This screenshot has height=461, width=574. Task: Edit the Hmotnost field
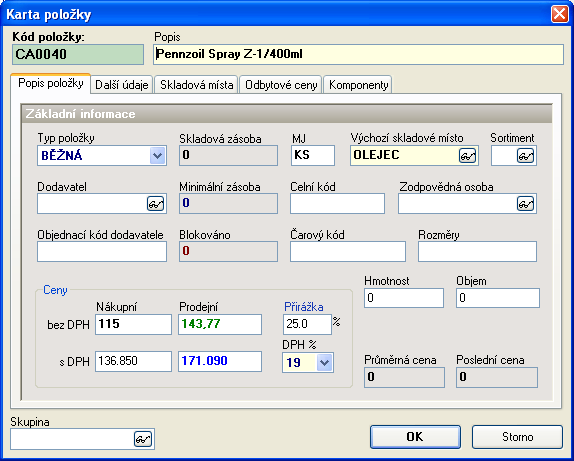tap(404, 298)
